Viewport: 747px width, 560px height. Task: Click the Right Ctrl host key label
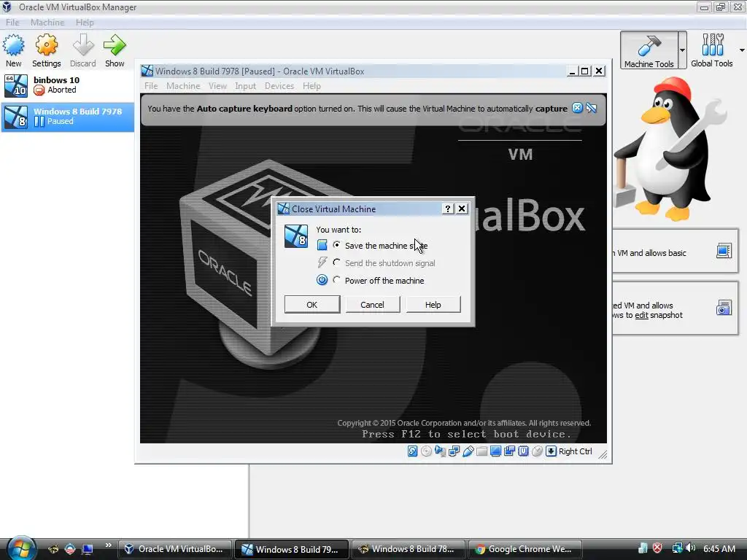pyautogui.click(x=575, y=451)
